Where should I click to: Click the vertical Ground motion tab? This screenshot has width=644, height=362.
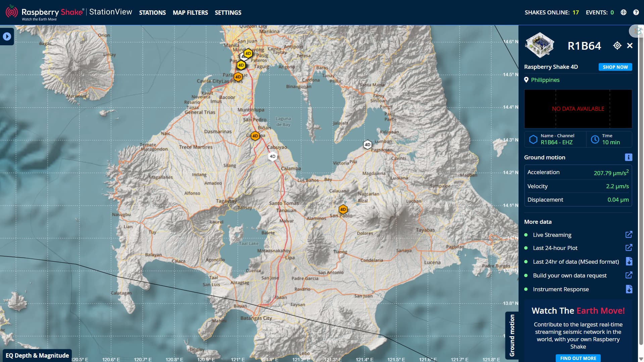[x=512, y=335]
